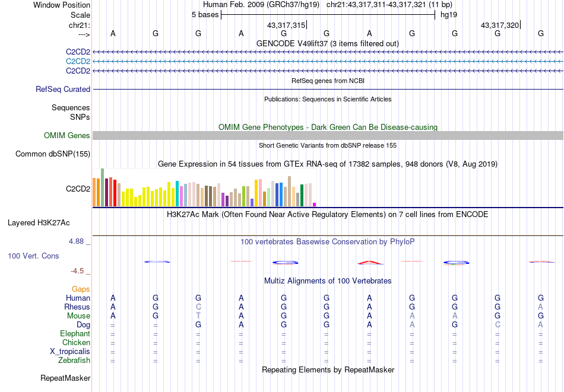564x392 pixels.
Task: Click 'Multiz Alignments of 100 Vertebrates' title
Action: pos(328,281)
